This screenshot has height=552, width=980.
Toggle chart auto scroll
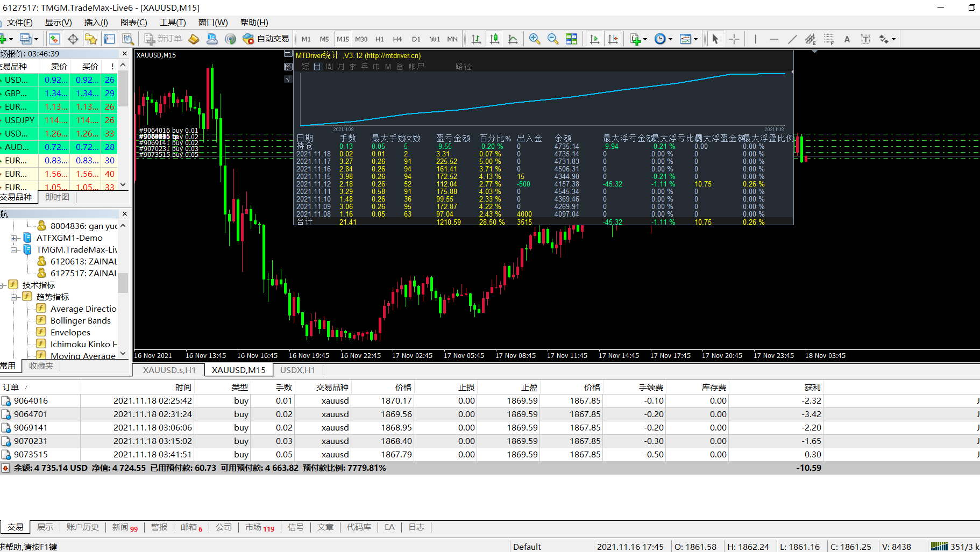(x=594, y=39)
